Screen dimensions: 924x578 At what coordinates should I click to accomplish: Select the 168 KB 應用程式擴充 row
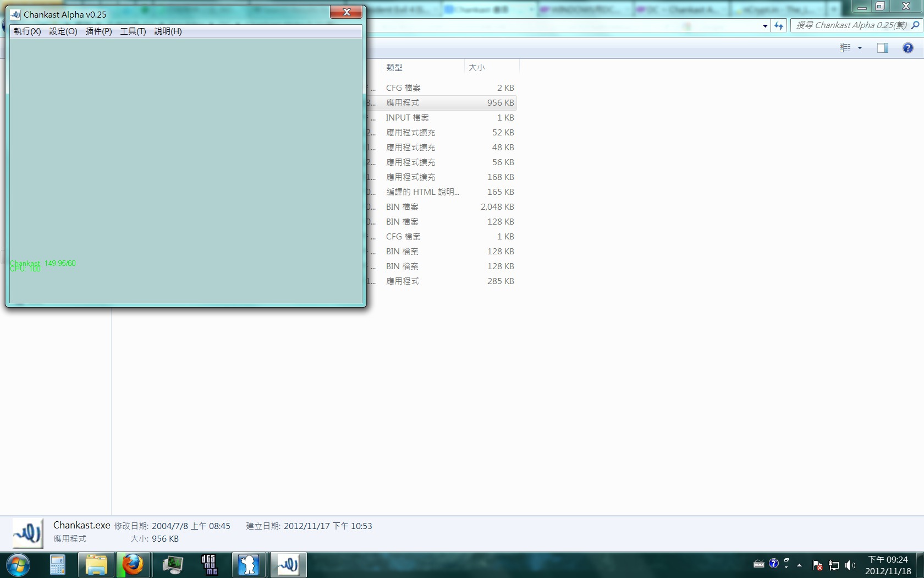(442, 177)
